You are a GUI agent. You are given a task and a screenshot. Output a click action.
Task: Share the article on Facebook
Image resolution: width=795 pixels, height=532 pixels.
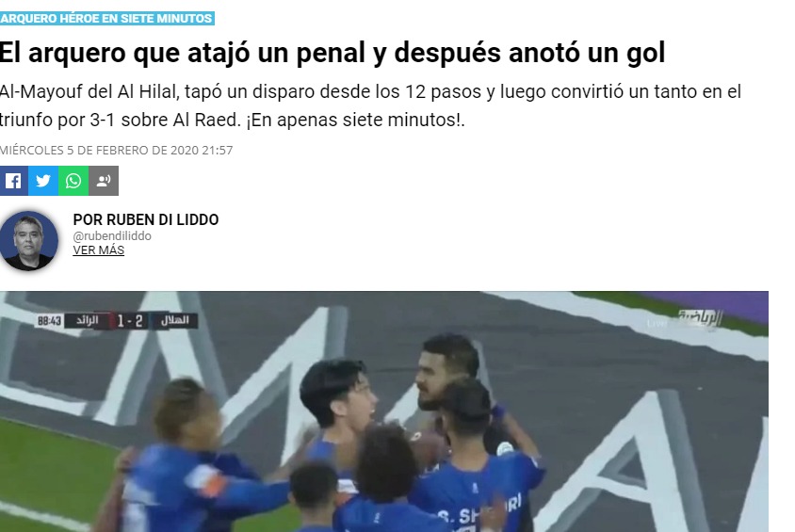[14, 181]
